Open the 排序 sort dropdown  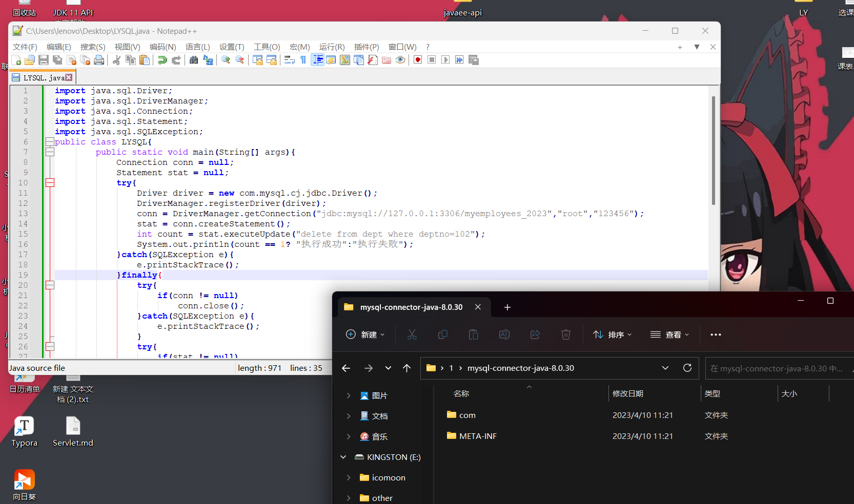[x=613, y=334]
